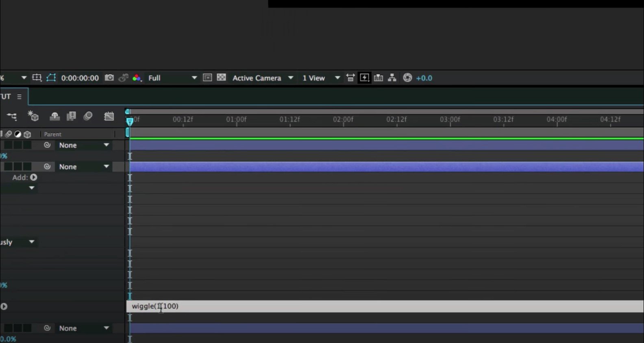Open the Active Camera view dropdown

(x=263, y=78)
